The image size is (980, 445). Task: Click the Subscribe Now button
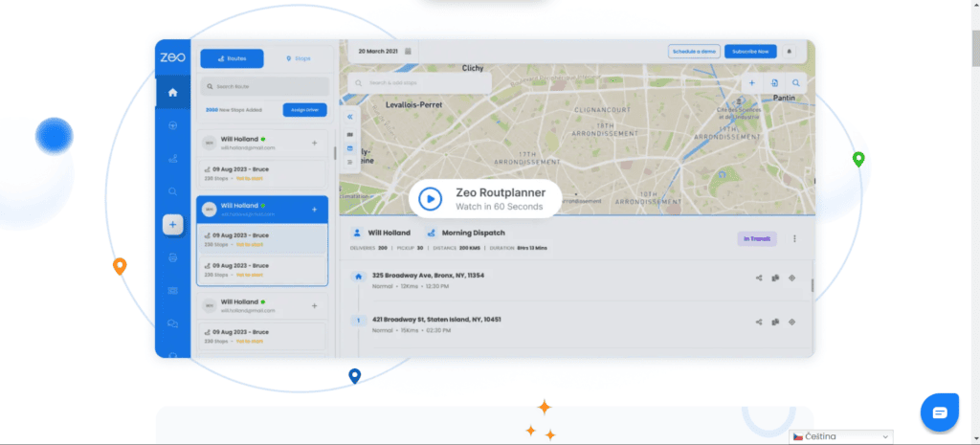(750, 52)
